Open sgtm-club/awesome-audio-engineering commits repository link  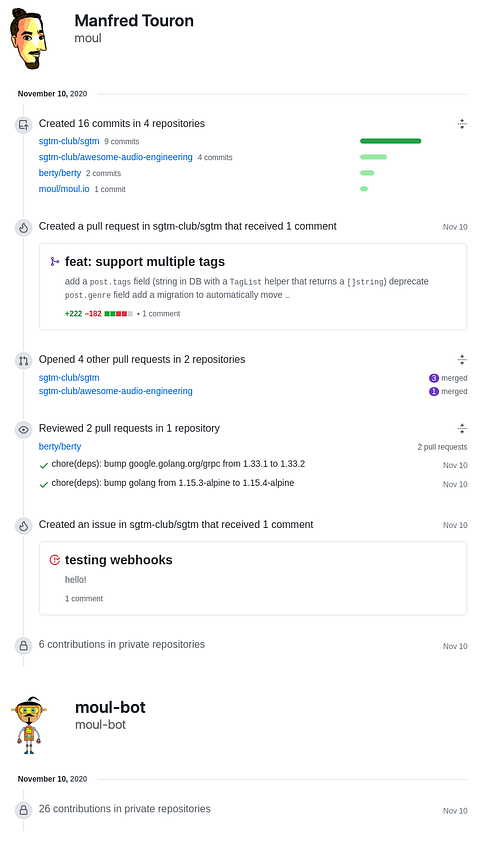click(x=116, y=157)
